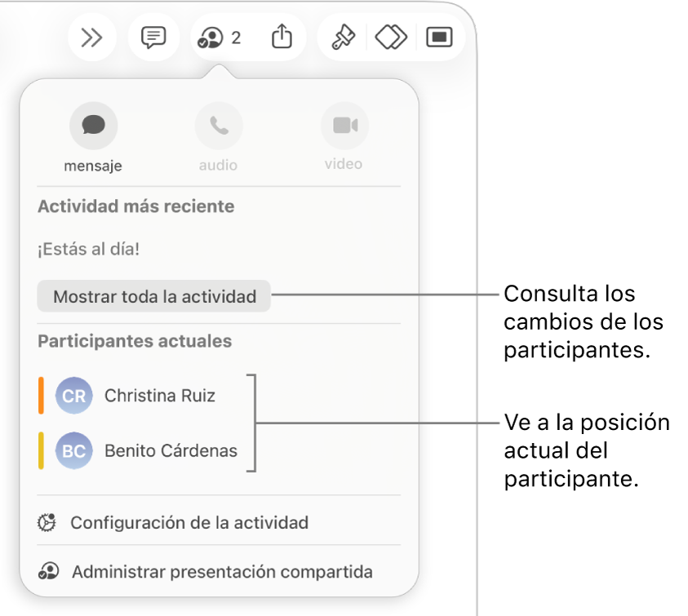Open the Animate panel icon
688x616 pixels.
(390, 37)
